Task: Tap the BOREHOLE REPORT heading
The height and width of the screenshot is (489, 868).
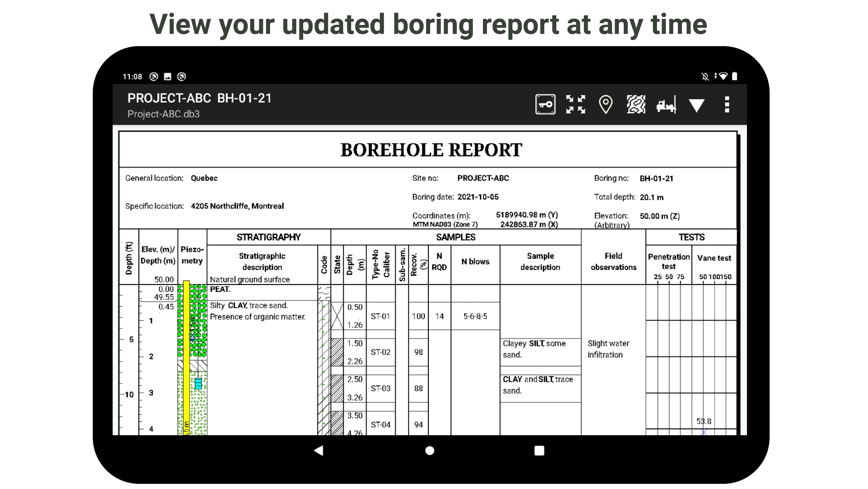Action: [x=431, y=150]
